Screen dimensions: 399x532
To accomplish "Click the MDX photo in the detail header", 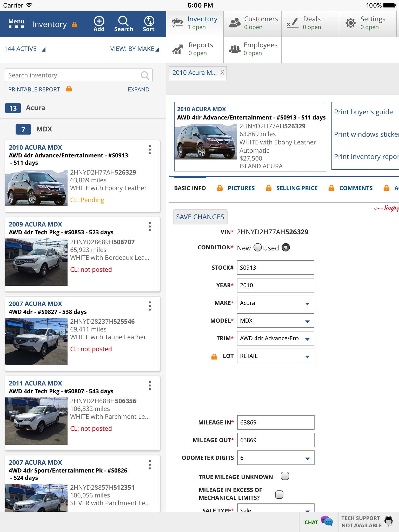I will coord(206,141).
